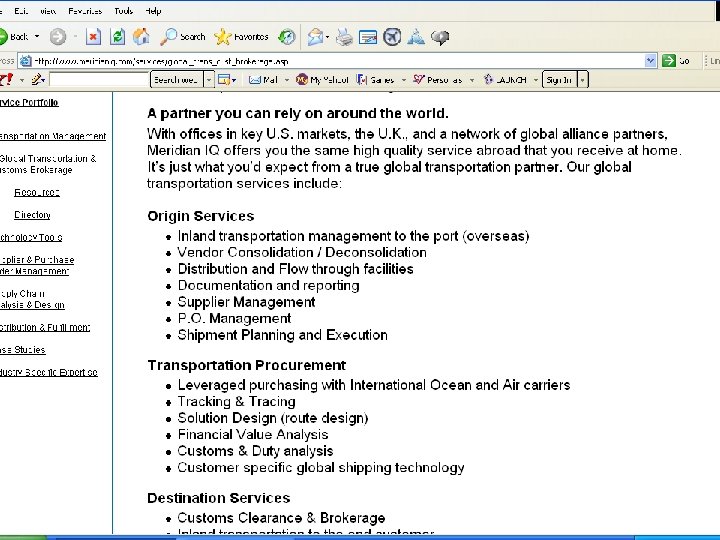This screenshot has width=720, height=540.
Task: Open the Tools menu
Action: click(124, 11)
